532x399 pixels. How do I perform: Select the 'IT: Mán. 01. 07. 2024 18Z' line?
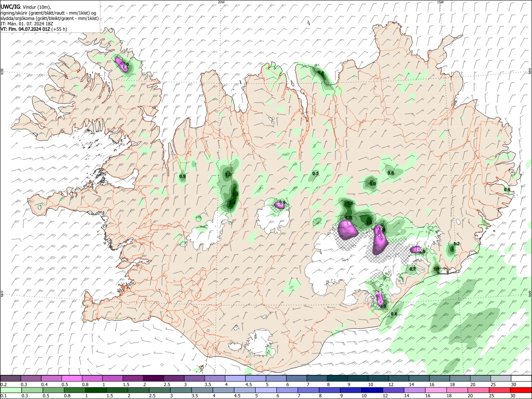tap(27, 24)
